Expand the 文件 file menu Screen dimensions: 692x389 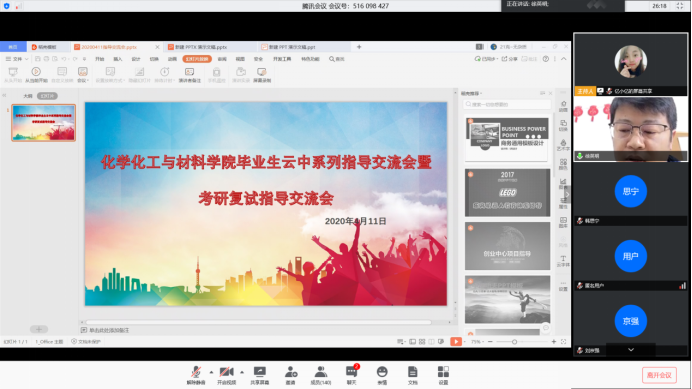click(17, 59)
